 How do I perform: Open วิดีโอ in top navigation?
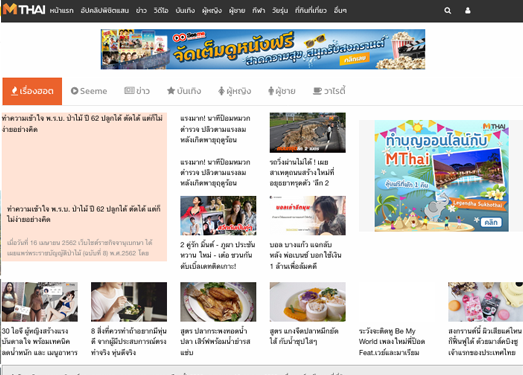161,11
